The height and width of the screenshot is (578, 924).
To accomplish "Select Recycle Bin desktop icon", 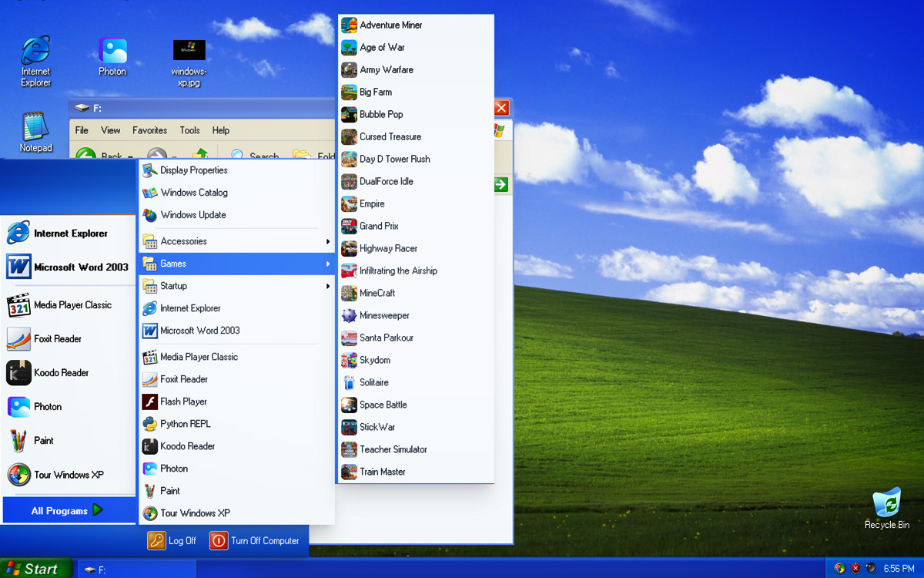I will [x=886, y=508].
